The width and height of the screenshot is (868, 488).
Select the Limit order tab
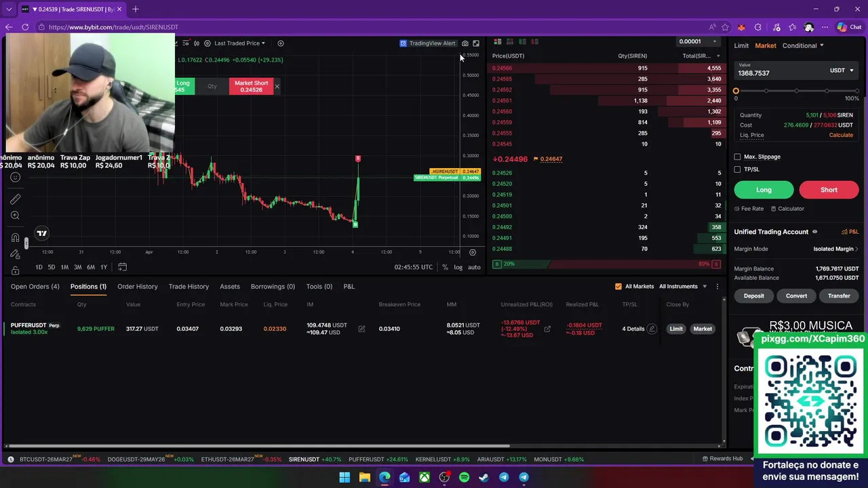click(x=741, y=45)
